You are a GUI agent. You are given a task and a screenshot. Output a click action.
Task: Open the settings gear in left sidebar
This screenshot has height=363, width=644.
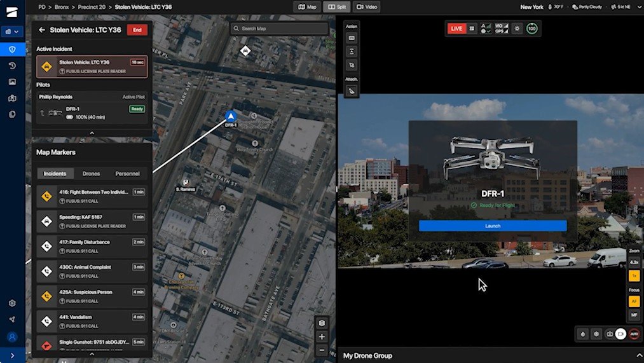[12, 303]
